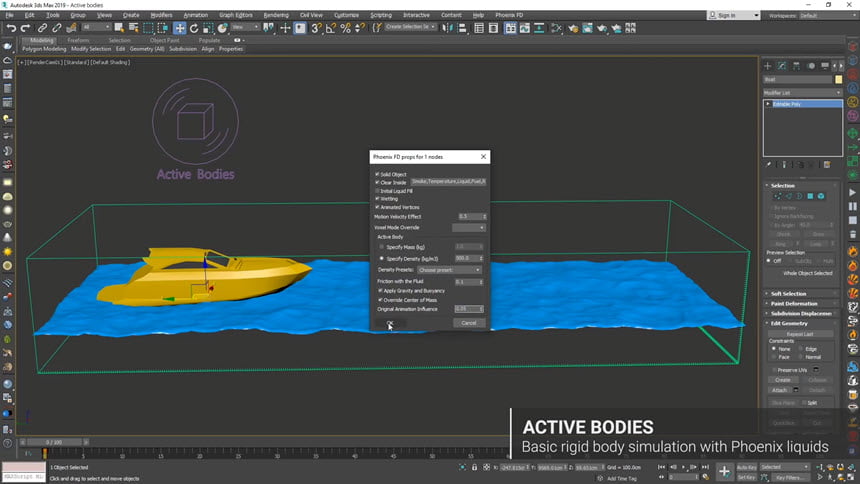The image size is (860, 484).
Task: Toggle Override Center of Mass checkbox
Action: click(x=380, y=300)
